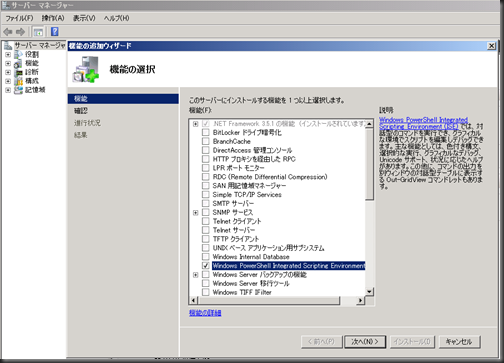Viewport: 504px width, 363px height.
Task: Enable Telnet サーバー checkbox
Action: tap(206, 230)
